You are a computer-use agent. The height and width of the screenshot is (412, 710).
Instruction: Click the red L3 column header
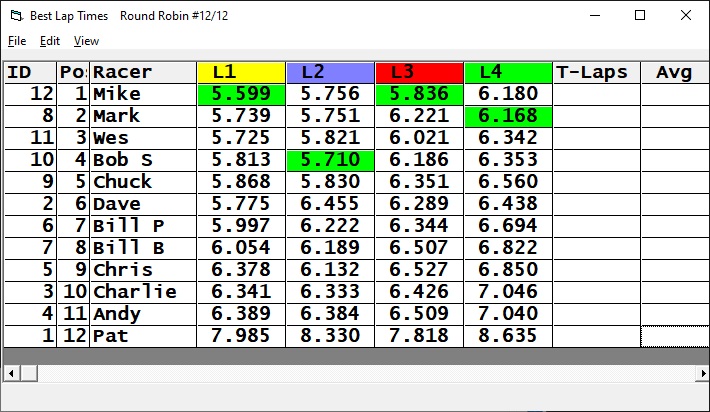coord(419,72)
